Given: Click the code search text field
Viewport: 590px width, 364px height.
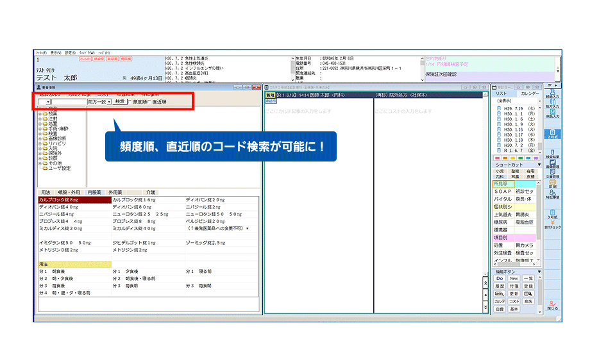Looking at the screenshot, I should [x=69, y=102].
